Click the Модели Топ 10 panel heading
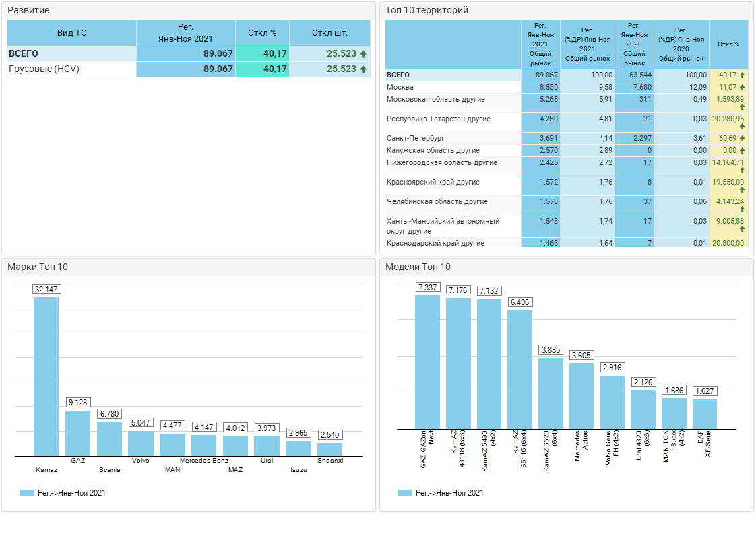The image size is (756, 534). click(418, 267)
